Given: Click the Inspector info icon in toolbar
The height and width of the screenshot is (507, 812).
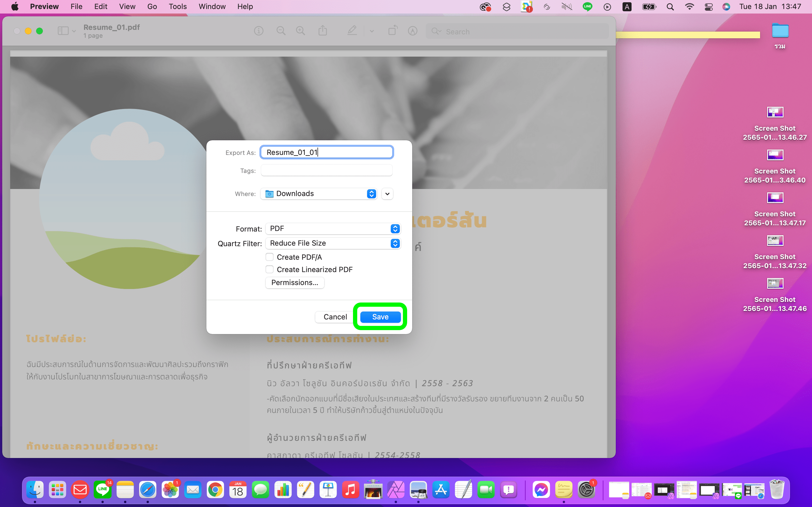Looking at the screenshot, I should click(x=258, y=31).
